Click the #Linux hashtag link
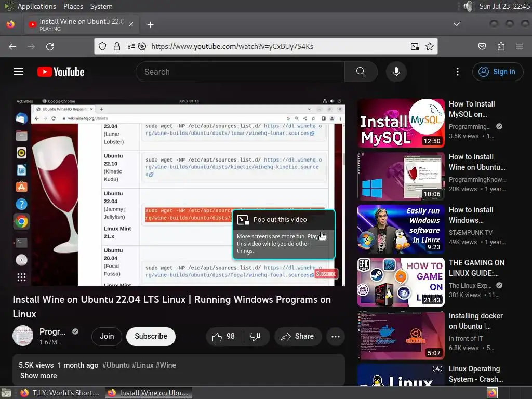Screen dimensions: 532x399 coord(143,365)
